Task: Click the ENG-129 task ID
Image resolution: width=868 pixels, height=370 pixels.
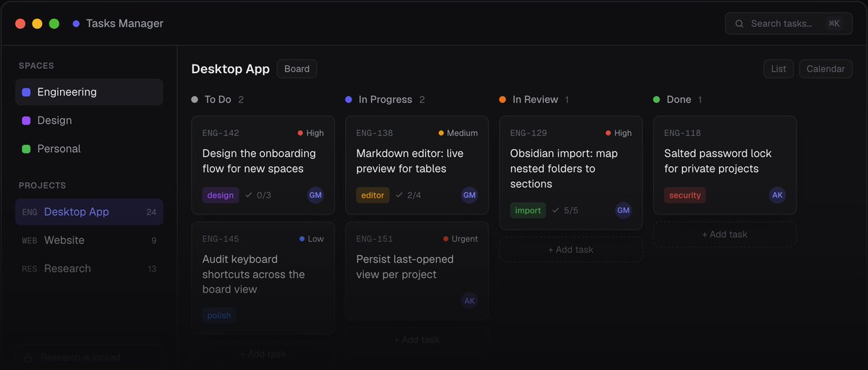Action: click(x=529, y=133)
